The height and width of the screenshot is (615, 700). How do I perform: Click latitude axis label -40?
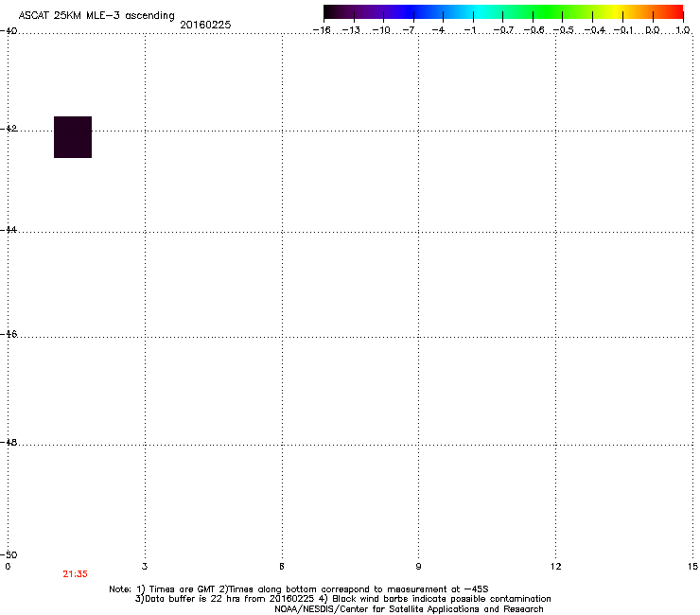click(9, 31)
